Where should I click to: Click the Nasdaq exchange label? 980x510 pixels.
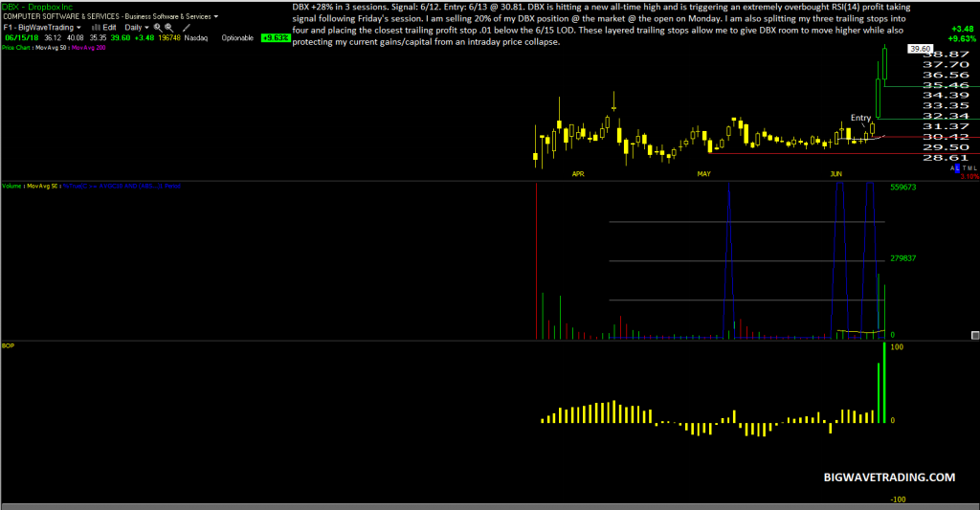[x=195, y=38]
